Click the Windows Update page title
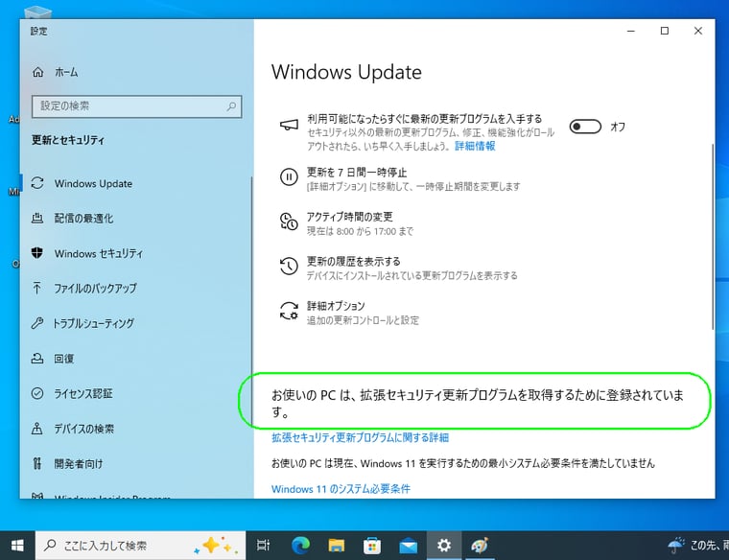729x560 pixels. [346, 72]
